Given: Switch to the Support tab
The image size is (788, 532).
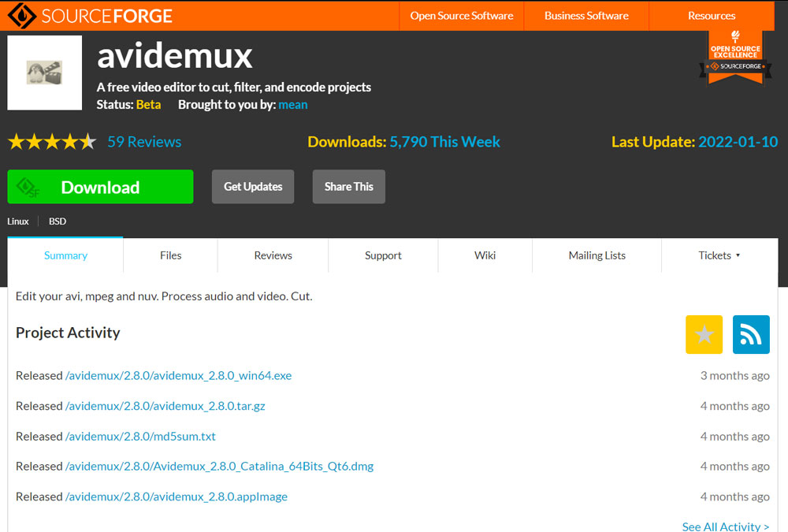Looking at the screenshot, I should click(383, 255).
